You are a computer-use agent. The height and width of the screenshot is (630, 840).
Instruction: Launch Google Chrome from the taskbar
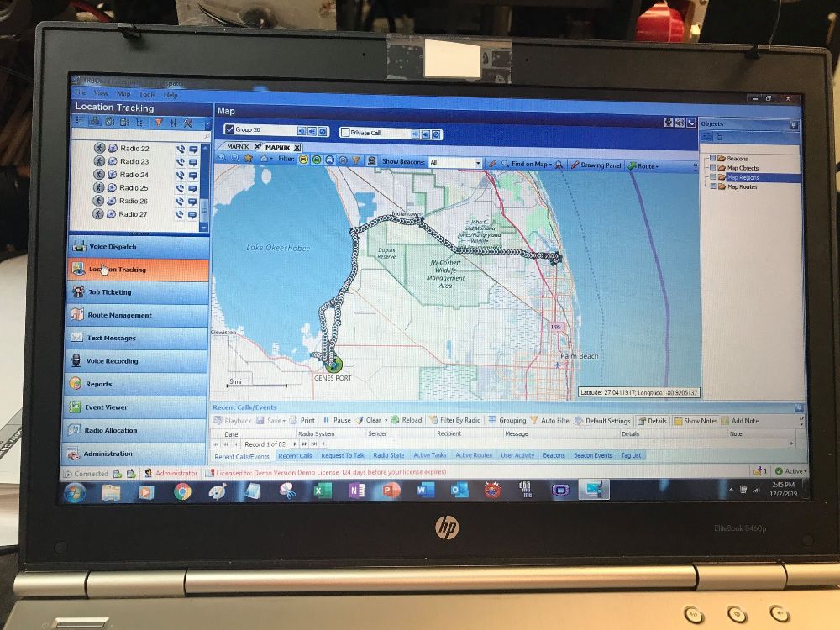[182, 492]
